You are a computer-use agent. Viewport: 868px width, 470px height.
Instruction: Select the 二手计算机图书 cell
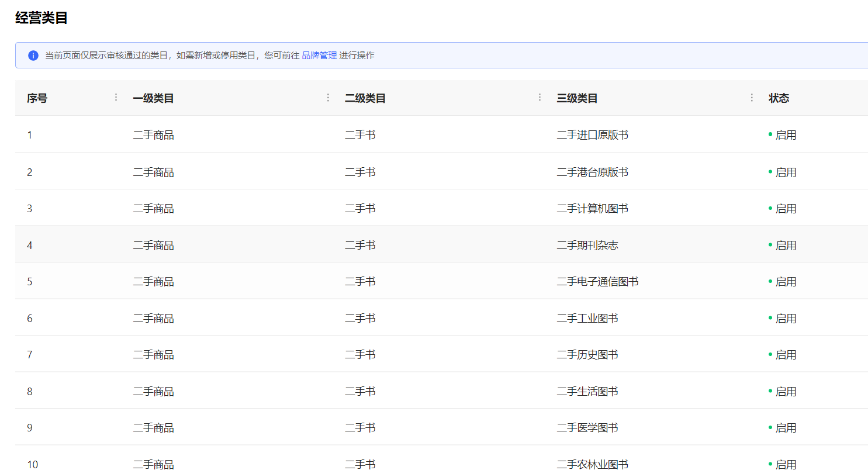[592, 209]
